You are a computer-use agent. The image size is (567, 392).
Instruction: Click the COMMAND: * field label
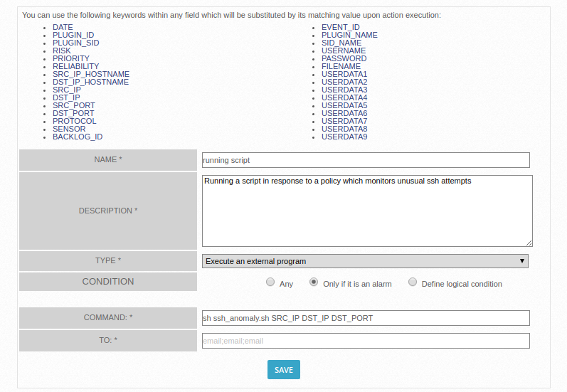107,317
